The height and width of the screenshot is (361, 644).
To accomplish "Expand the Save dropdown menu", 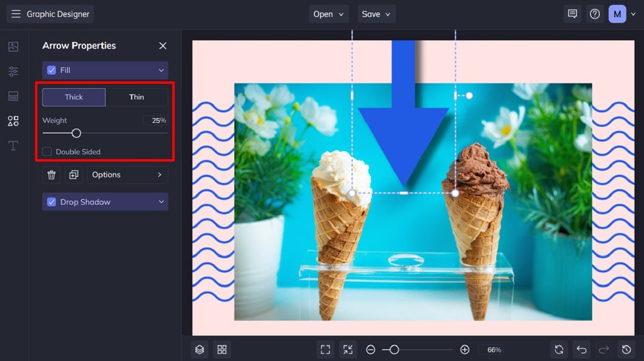I will [377, 14].
